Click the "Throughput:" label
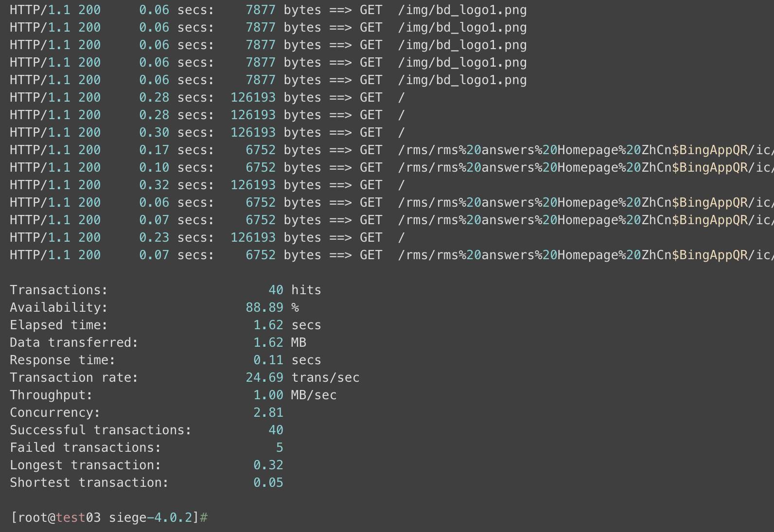 51,395
